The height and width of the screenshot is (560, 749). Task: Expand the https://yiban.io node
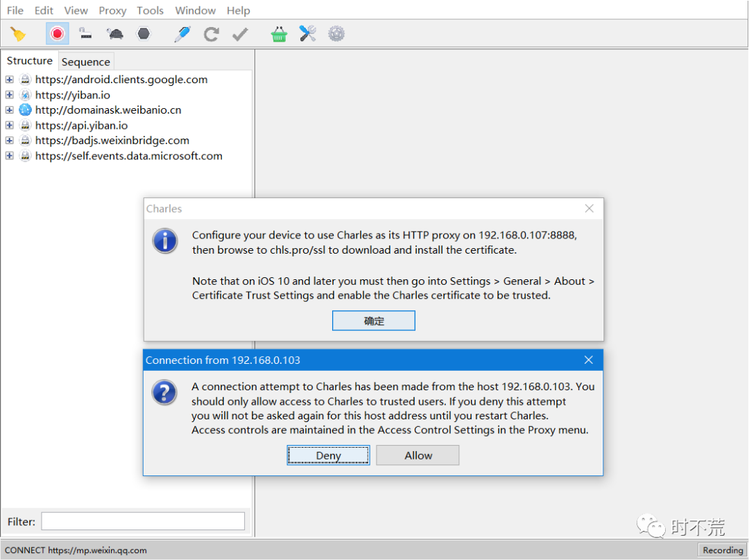pos(10,94)
